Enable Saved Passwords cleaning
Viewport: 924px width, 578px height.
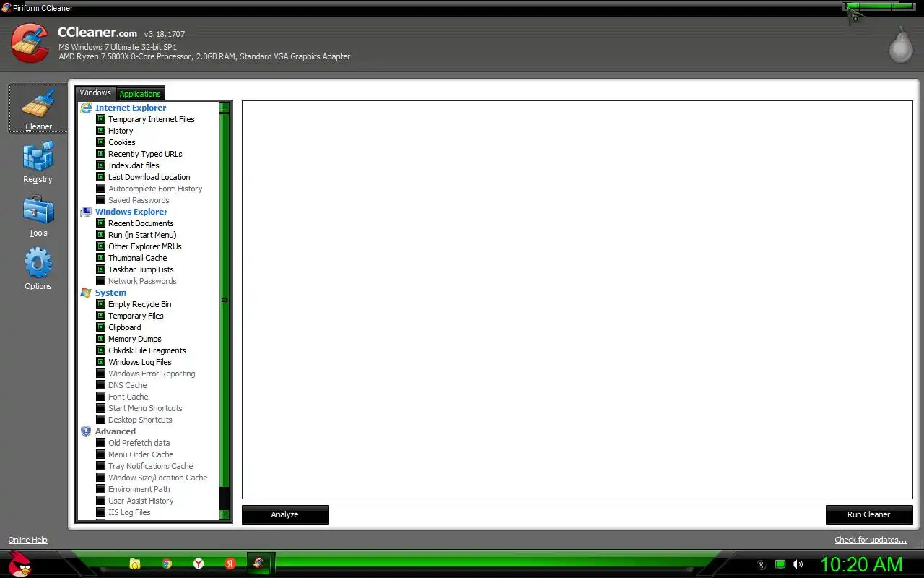tap(101, 200)
